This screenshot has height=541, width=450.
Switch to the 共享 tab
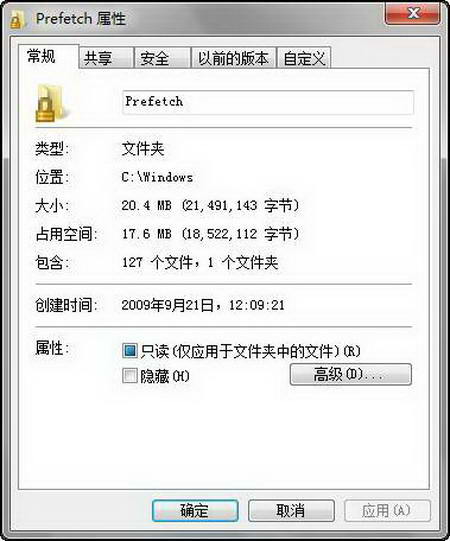[x=106, y=58]
